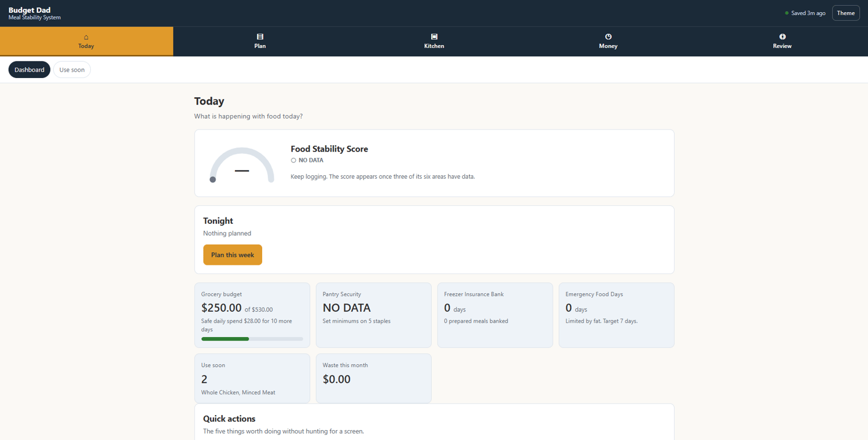Click the Review icon in navbar
The image size is (868, 440).
point(782,37)
